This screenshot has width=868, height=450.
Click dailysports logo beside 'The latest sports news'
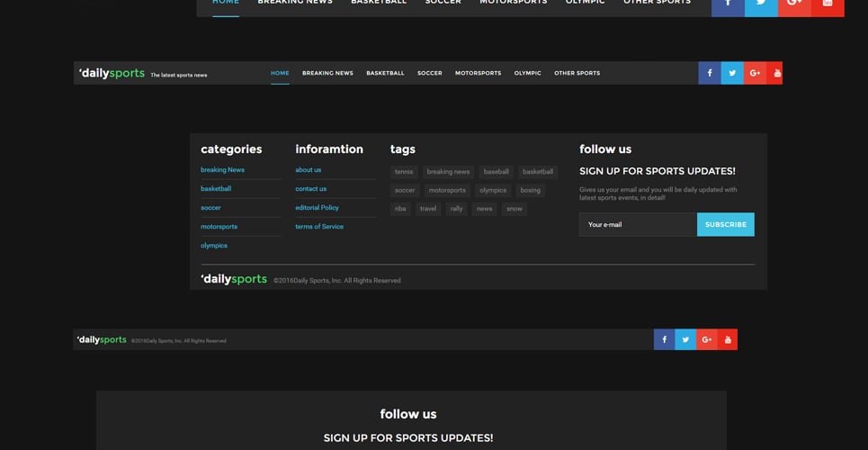point(112,73)
